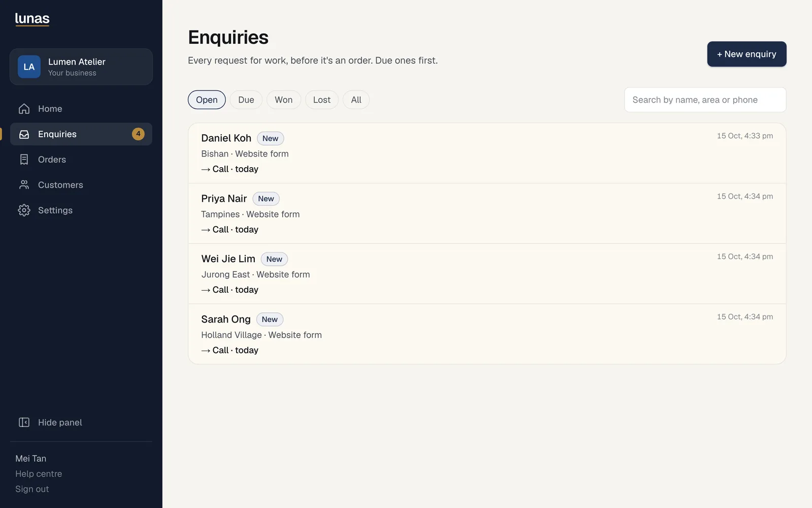The image size is (812, 508).
Task: Go to Orders page
Action: 81,160
